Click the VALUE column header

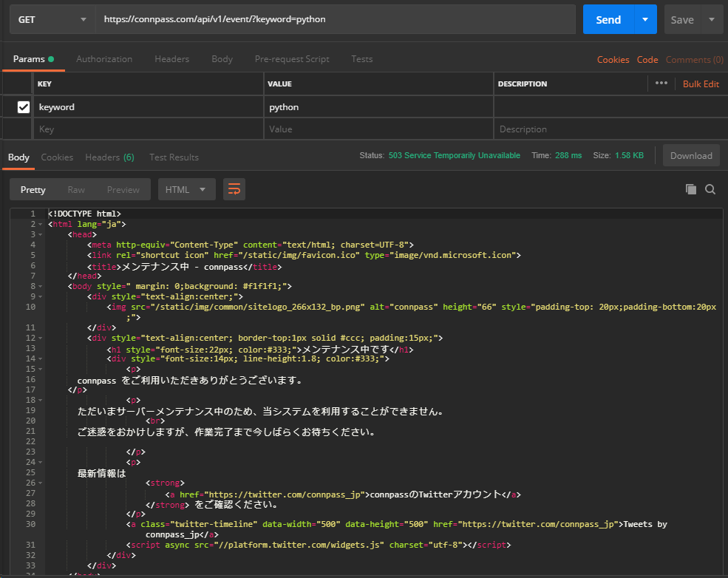point(279,84)
